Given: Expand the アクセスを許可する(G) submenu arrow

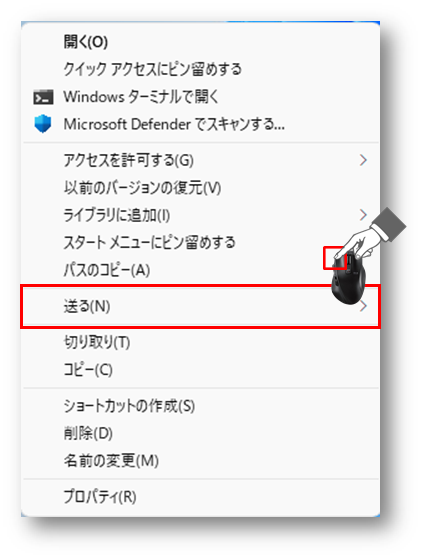Looking at the screenshot, I should click(363, 160).
